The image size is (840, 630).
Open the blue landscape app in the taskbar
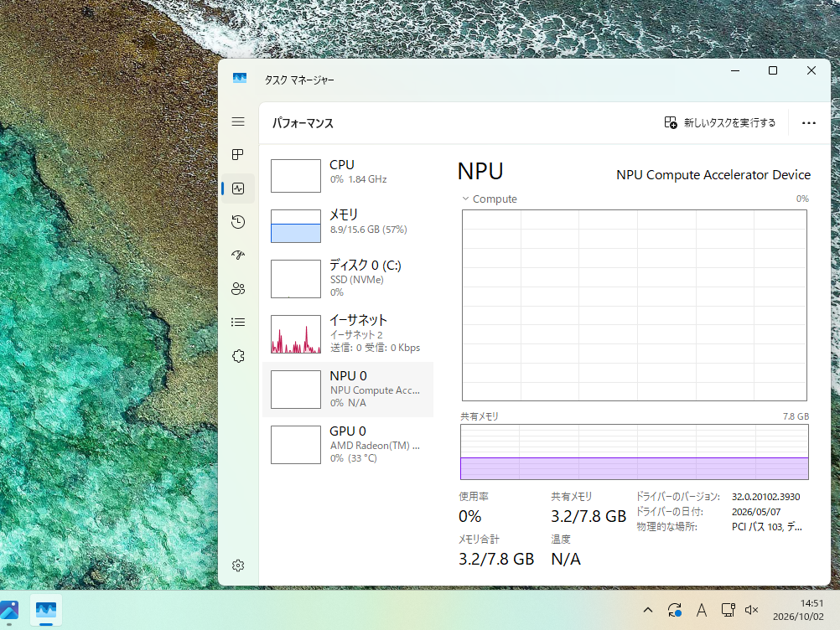[x=9, y=610]
